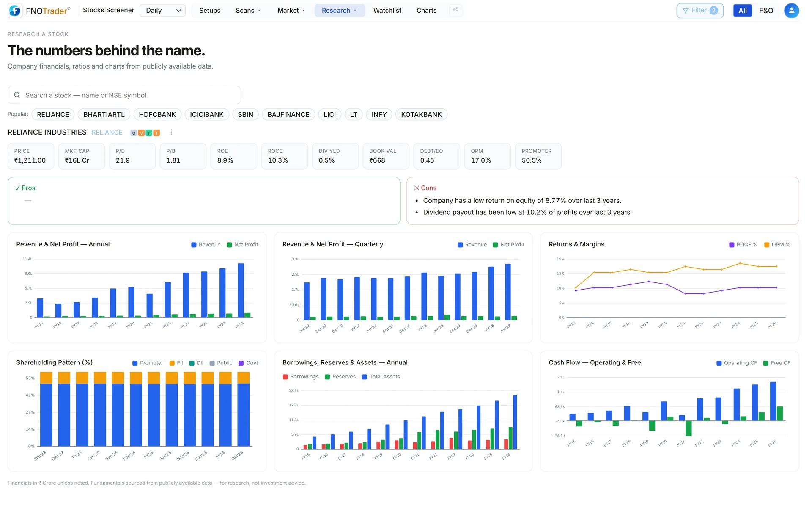Select the RELIANCE popular chip

(53, 115)
